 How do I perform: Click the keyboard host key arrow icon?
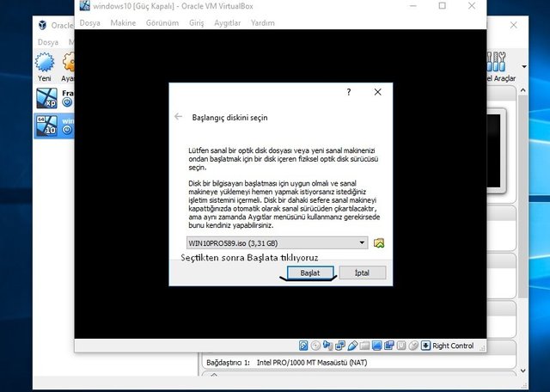(425, 346)
